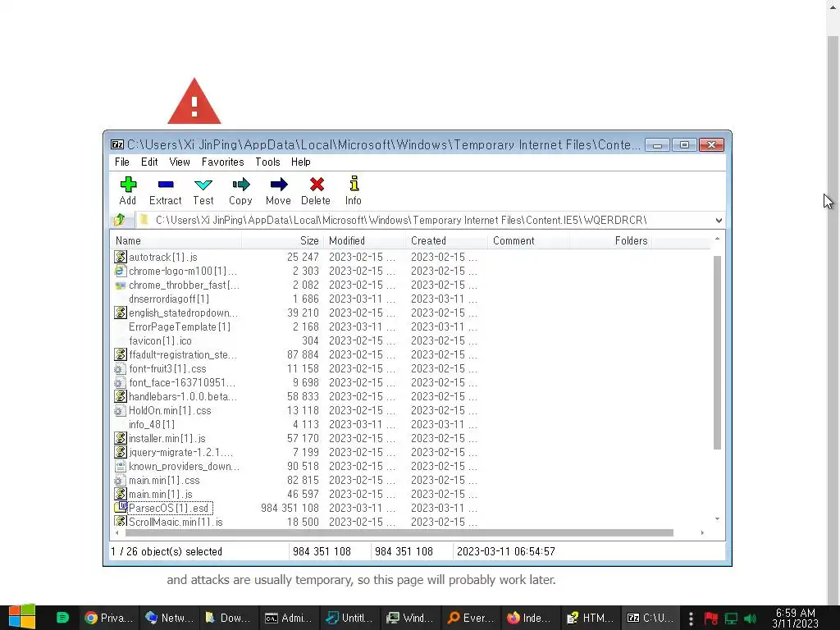Select the ScrollMagic.min[1].js file

pos(176,522)
